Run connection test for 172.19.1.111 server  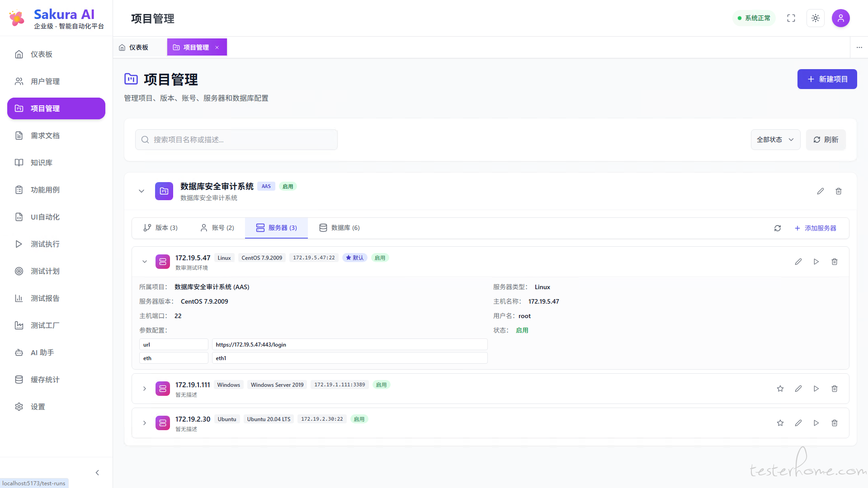(816, 389)
